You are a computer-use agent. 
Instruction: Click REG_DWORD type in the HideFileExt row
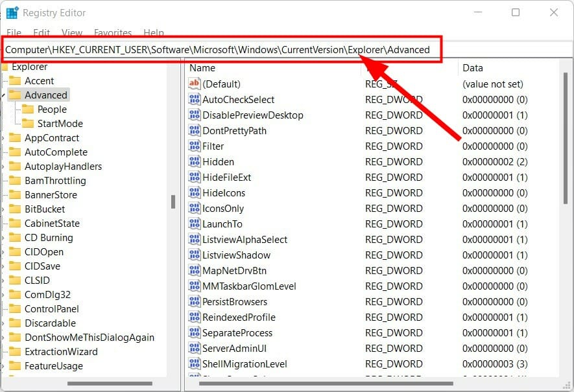[394, 178]
